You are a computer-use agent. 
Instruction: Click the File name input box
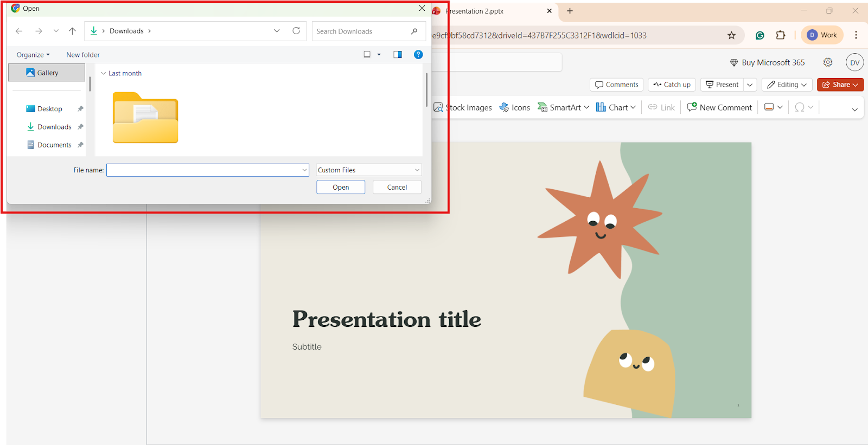[x=208, y=170]
